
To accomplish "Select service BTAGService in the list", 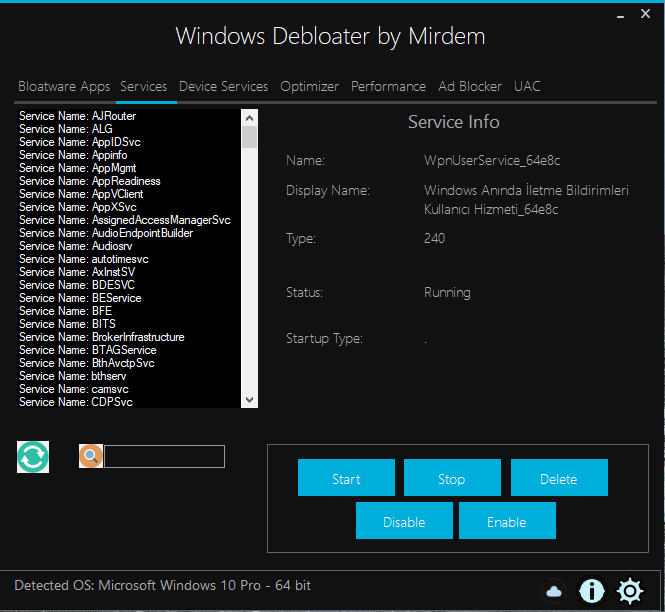I will 129,350.
